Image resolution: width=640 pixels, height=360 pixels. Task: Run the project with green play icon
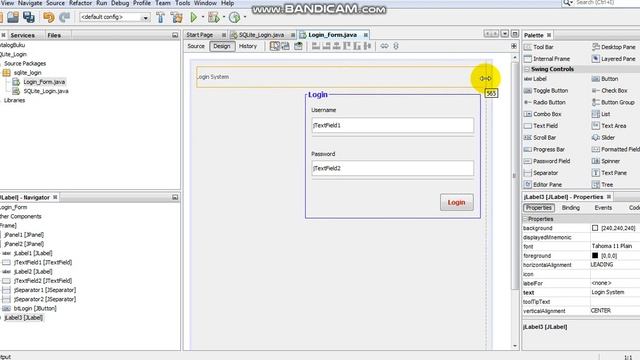pyautogui.click(x=194, y=17)
